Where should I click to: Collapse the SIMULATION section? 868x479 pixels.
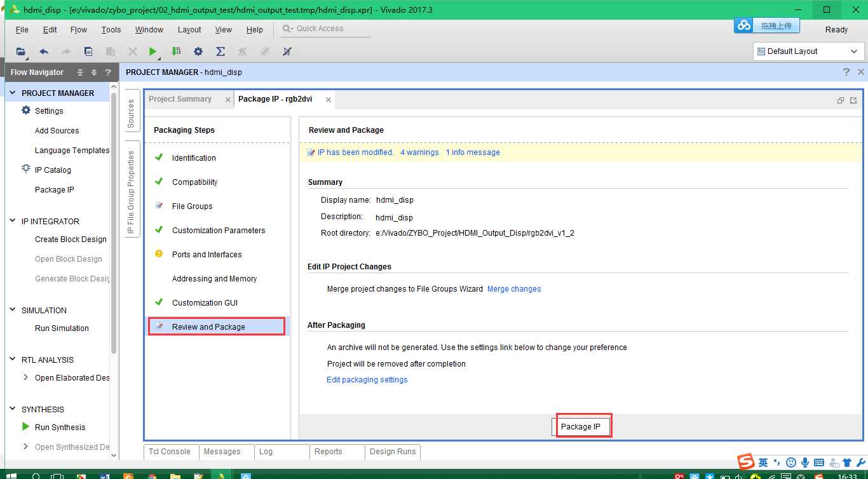tap(13, 310)
